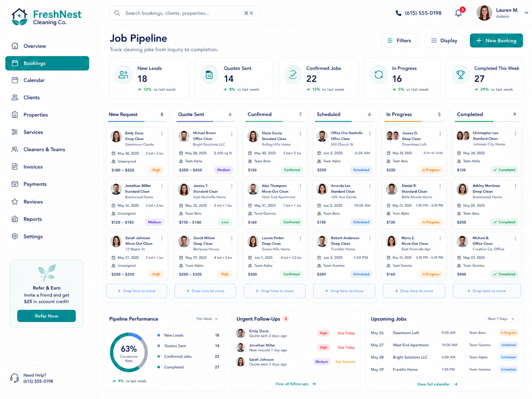The width and height of the screenshot is (532, 399).
Task: Click Due Tomorrow on Sarah Johnson follow-up
Action: pyautogui.click(x=345, y=362)
